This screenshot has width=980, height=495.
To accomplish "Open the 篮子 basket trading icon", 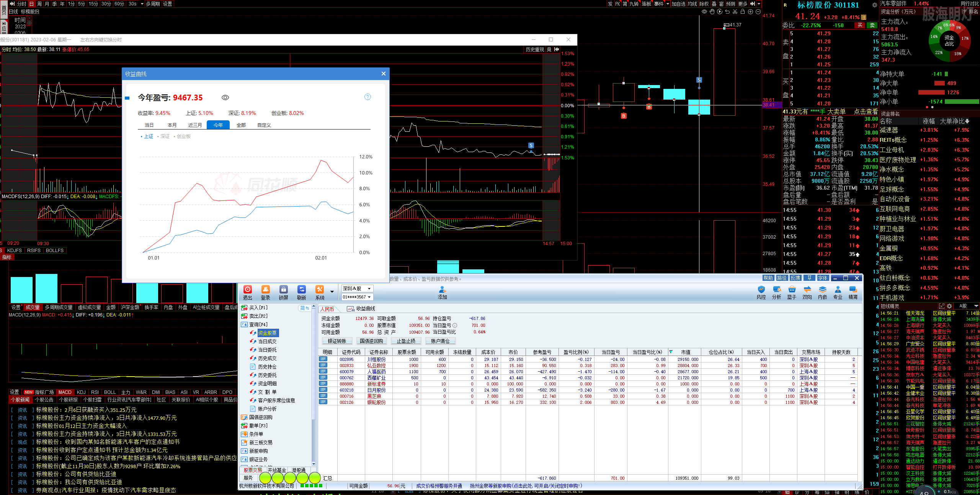I will [x=792, y=293].
